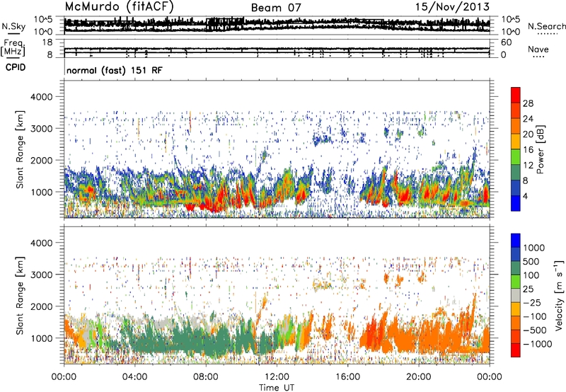Click the '100' Velocity scale label

coord(531,275)
